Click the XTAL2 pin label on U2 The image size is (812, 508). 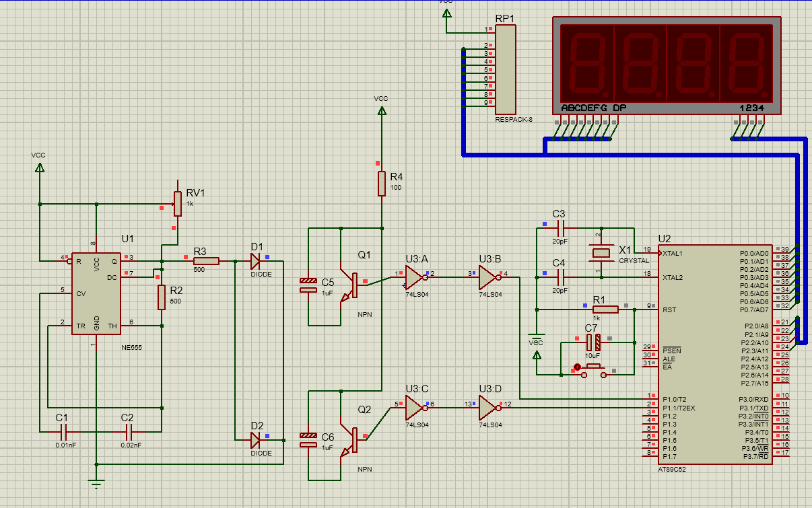[673, 277]
